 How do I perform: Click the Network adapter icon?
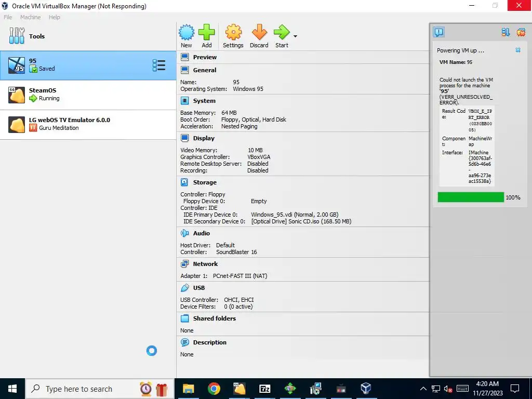click(184, 263)
